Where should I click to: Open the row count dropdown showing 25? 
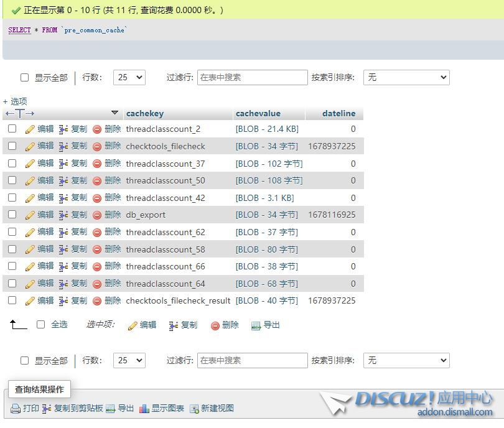129,77
